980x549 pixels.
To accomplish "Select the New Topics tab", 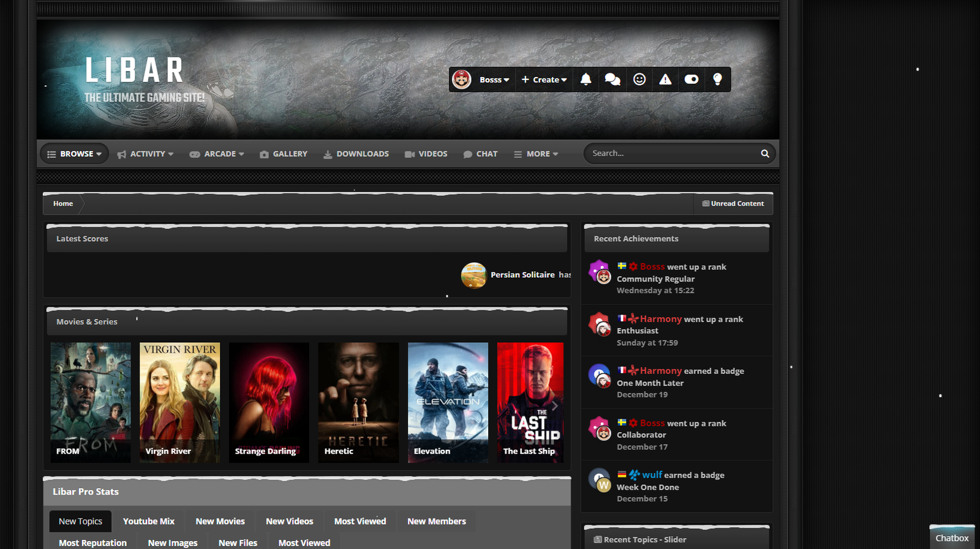I will [x=80, y=521].
